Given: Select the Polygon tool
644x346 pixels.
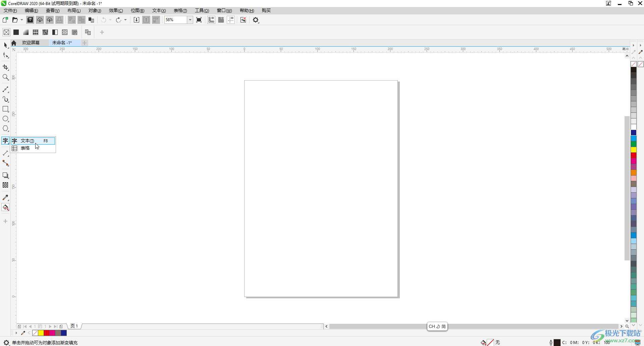Looking at the screenshot, I should click(x=5, y=129).
